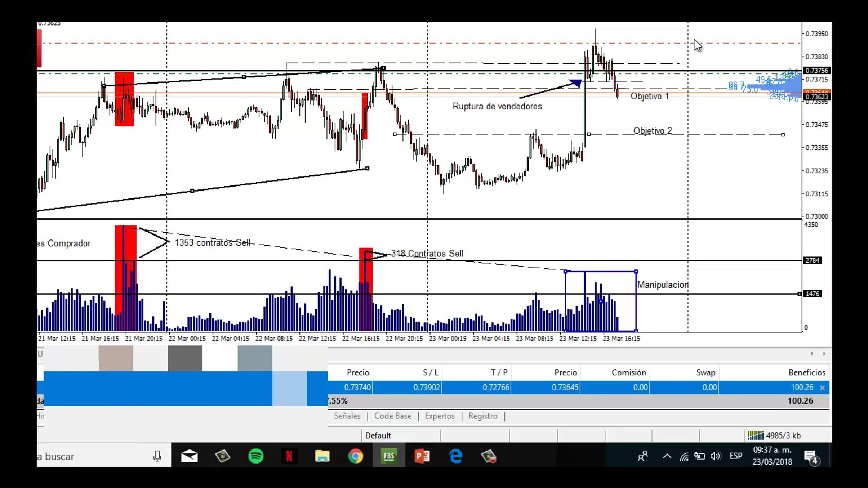
Task: Open the Mail app icon
Action: pos(189,456)
